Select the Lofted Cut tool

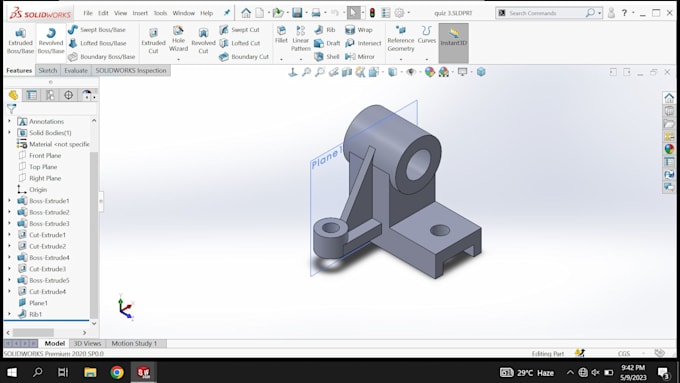pyautogui.click(x=240, y=43)
